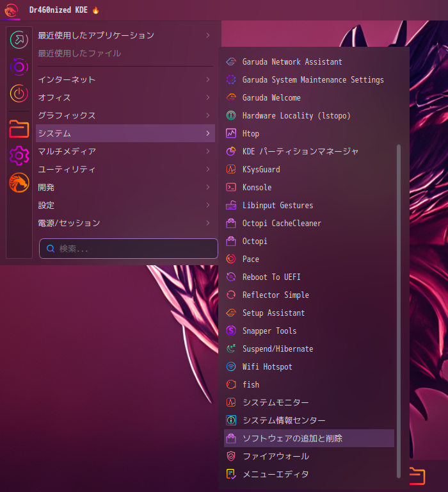Click the Htop graph icon

pyautogui.click(x=231, y=133)
